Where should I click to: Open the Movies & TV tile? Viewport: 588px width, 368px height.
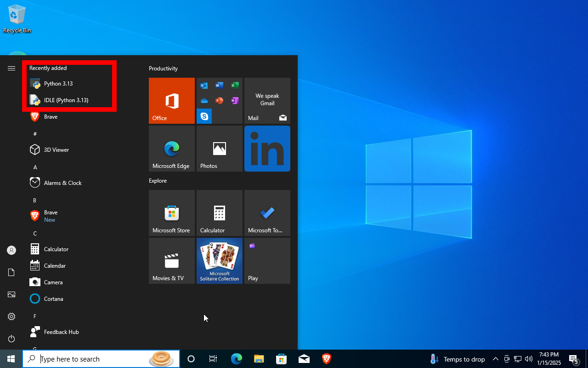172,261
